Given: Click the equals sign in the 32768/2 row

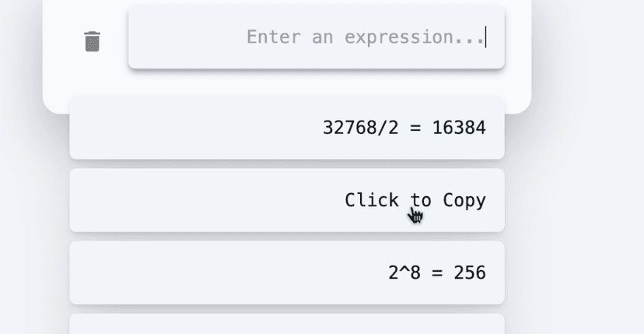Looking at the screenshot, I should point(415,128).
